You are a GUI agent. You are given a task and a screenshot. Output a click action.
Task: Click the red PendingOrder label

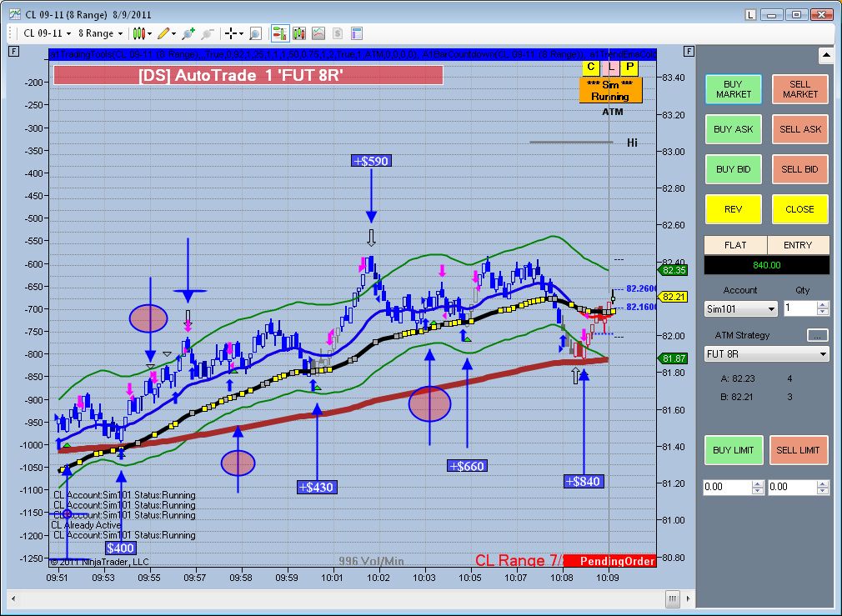coord(611,561)
